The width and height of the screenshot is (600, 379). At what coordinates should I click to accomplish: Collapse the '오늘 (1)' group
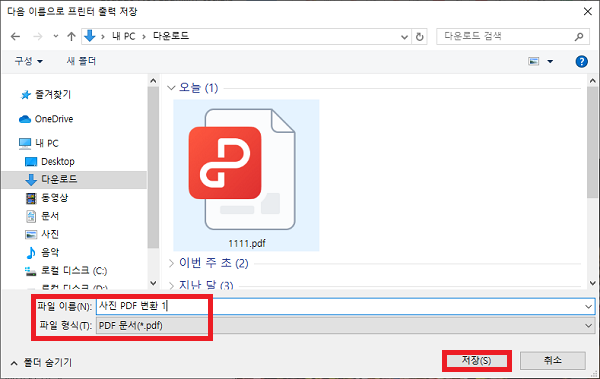coord(171,88)
